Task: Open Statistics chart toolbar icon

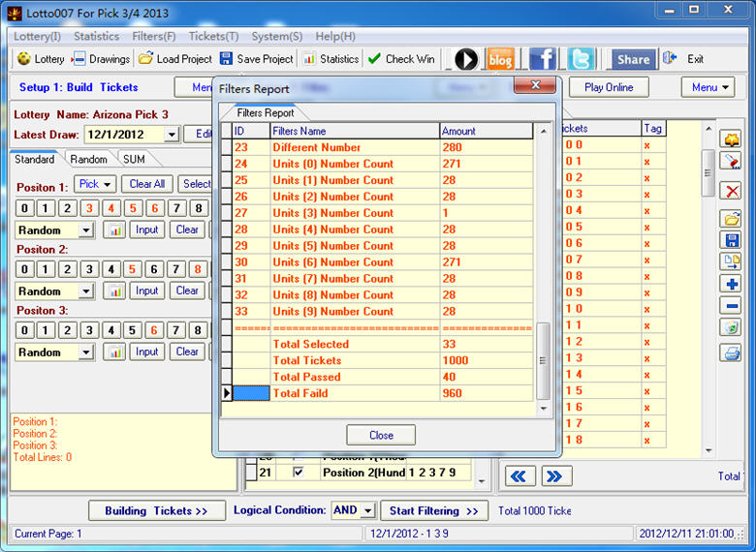Action: (x=309, y=59)
